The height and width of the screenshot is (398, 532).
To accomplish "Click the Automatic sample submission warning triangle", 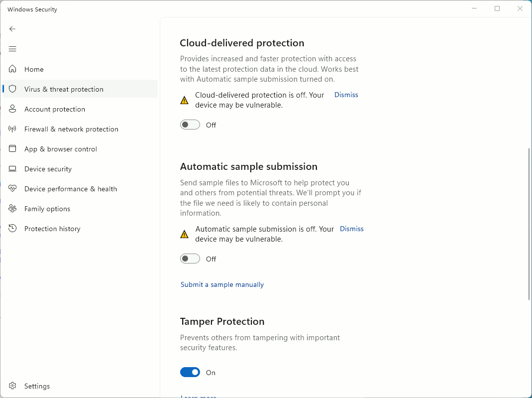I will 184,234.
